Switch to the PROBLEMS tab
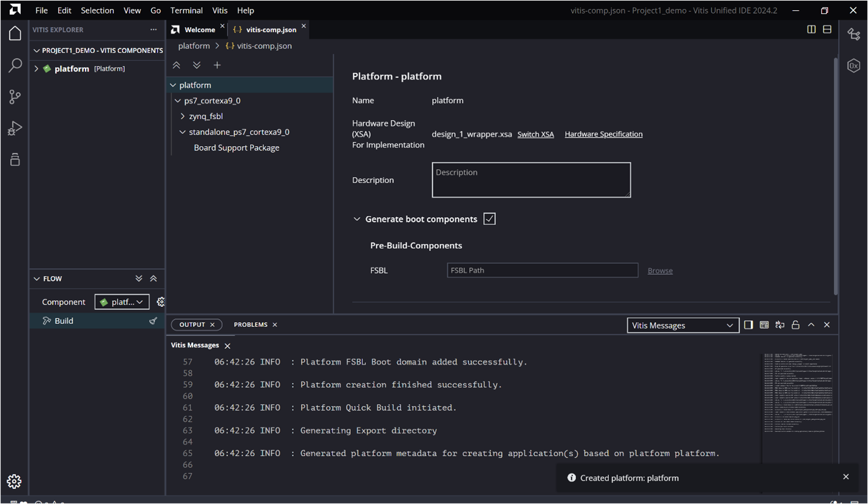This screenshot has width=868, height=504. 251,324
